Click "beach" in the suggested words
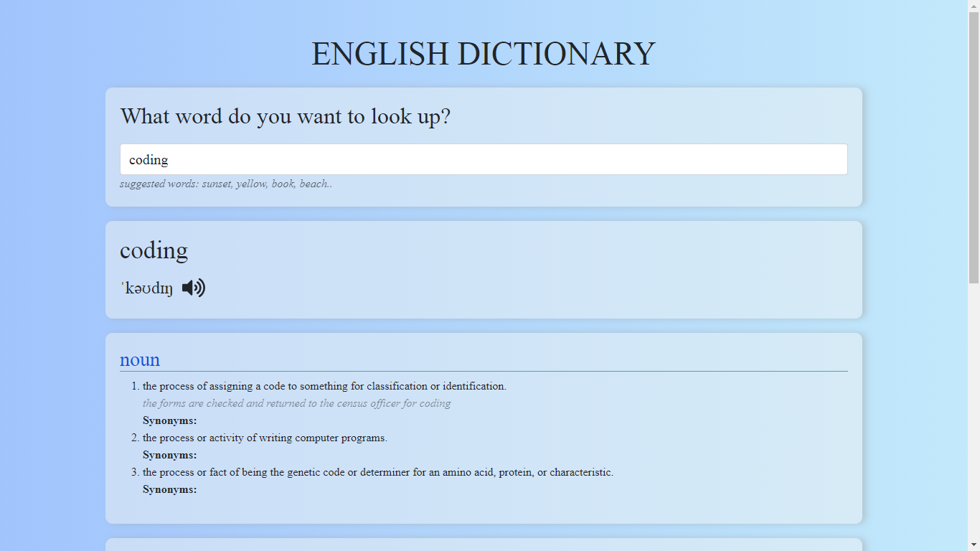The image size is (980, 551). coord(314,184)
